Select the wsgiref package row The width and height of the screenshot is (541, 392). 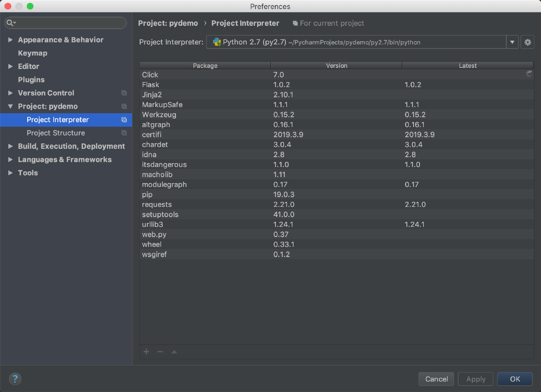pyautogui.click(x=337, y=254)
